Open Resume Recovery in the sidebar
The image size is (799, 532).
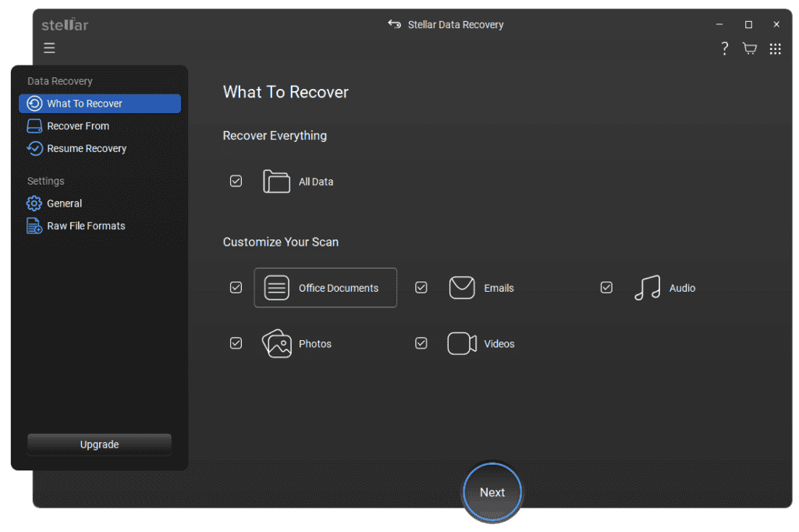coord(86,148)
